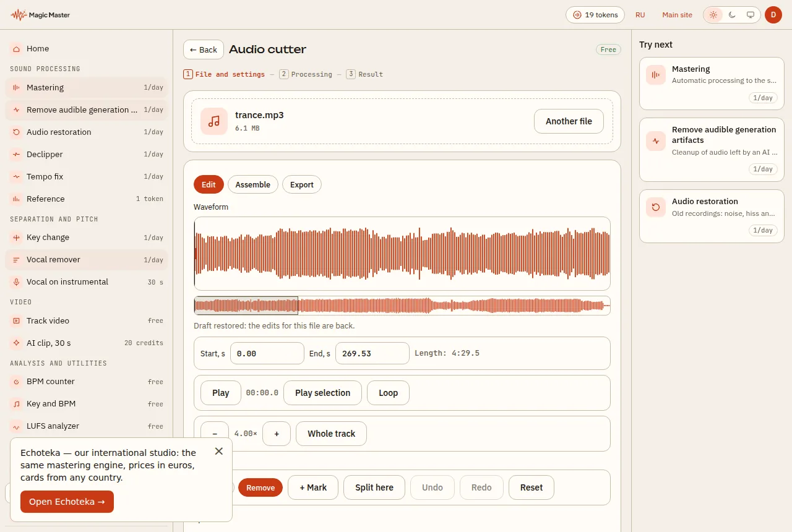Click the 19 tokens balance pill
Image resolution: width=792 pixels, height=532 pixels.
pyautogui.click(x=595, y=15)
